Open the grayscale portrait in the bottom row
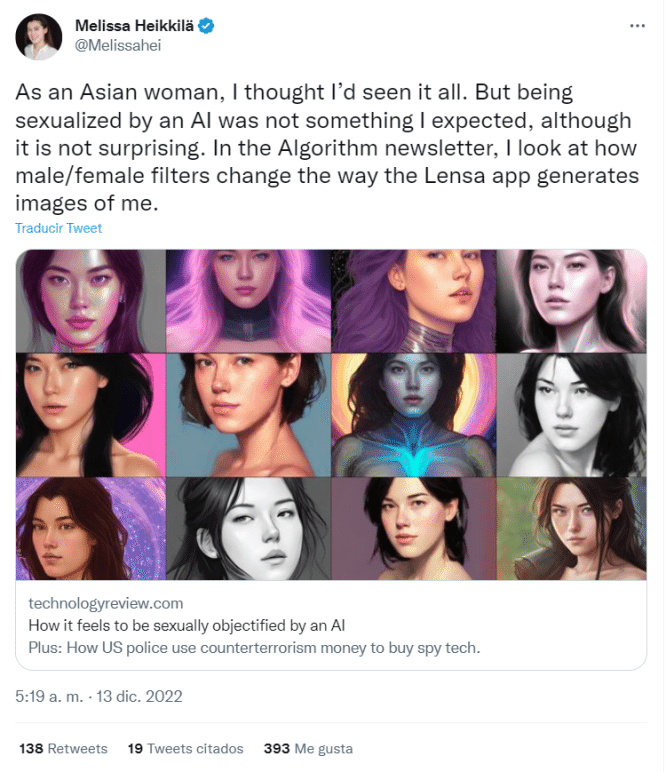Viewport: 666px width, 772px height. pyautogui.click(x=248, y=530)
